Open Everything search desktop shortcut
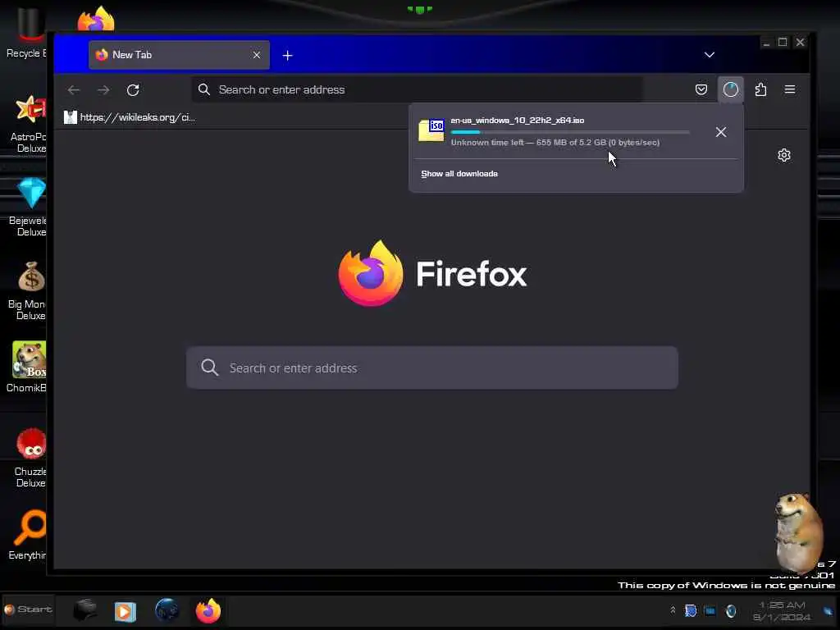The height and width of the screenshot is (630, 840). pyautogui.click(x=29, y=535)
